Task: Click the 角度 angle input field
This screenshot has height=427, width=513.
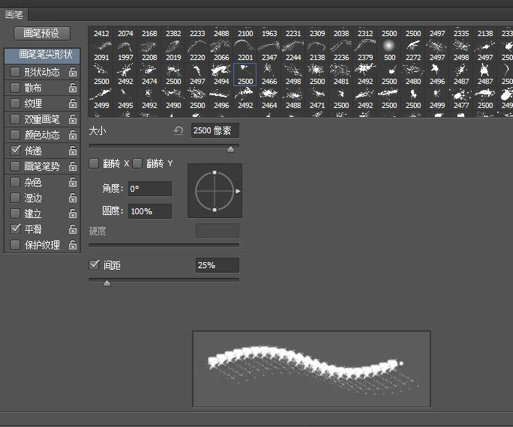Action: point(150,189)
